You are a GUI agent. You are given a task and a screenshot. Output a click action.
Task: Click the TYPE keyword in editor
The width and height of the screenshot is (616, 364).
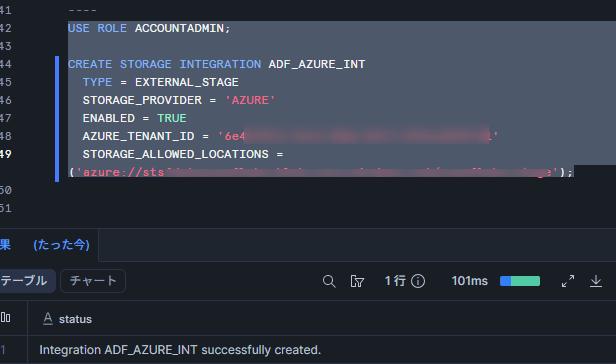pyautogui.click(x=97, y=82)
